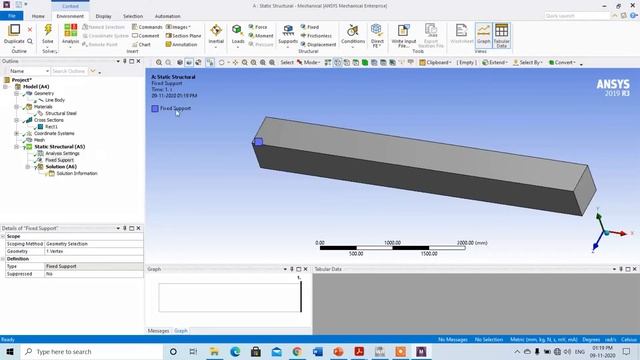The width and height of the screenshot is (640, 360).
Task: Toggle the wireframe display icon
Action: 198,62
